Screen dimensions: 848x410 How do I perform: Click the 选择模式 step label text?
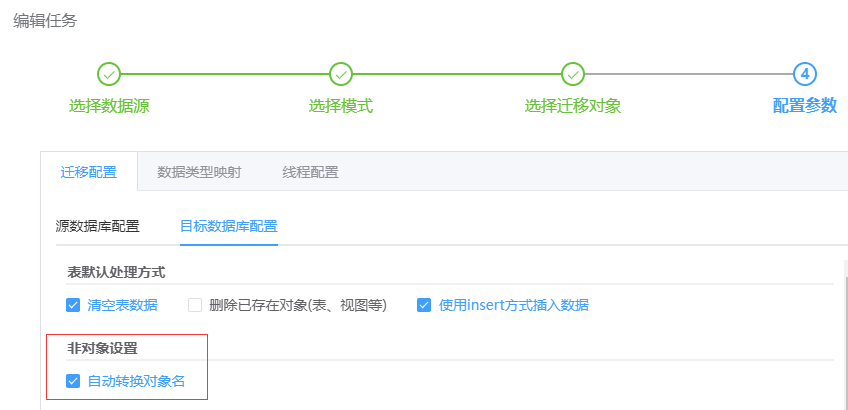pyautogui.click(x=341, y=106)
